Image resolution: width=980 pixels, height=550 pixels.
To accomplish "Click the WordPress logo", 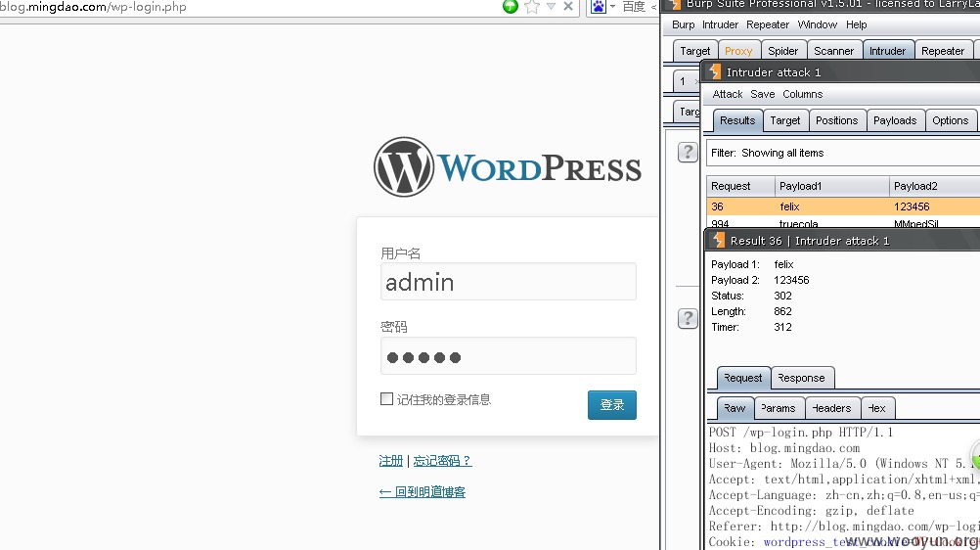I will tap(508, 167).
